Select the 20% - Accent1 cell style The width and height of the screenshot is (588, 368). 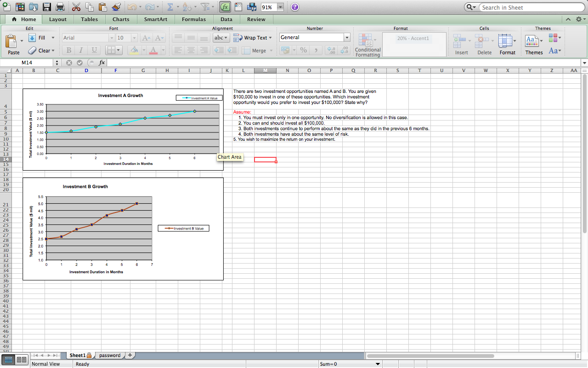pos(413,38)
